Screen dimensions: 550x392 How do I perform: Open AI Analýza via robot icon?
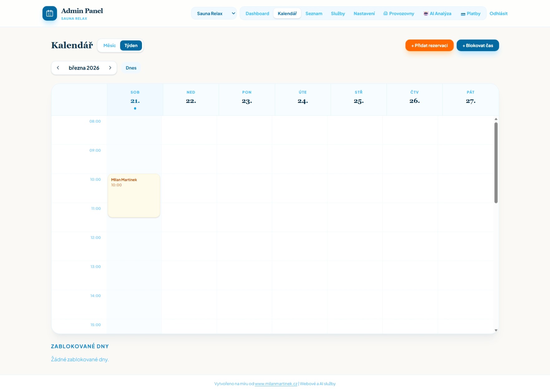[426, 13]
